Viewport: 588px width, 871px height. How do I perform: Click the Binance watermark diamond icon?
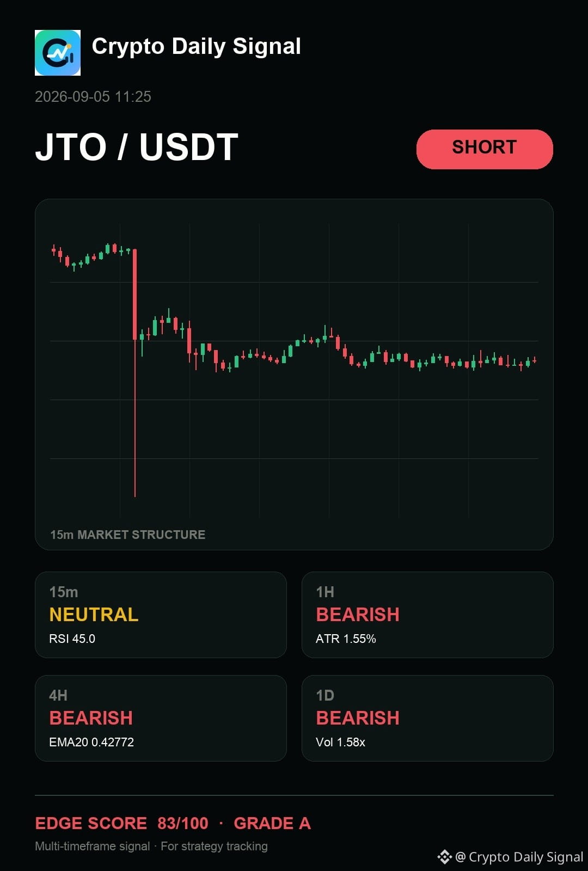pyautogui.click(x=444, y=857)
